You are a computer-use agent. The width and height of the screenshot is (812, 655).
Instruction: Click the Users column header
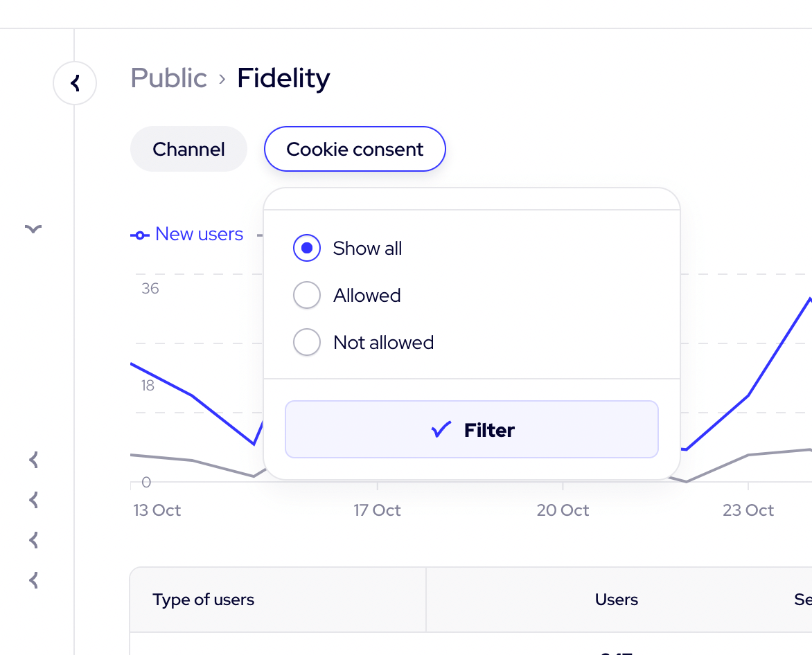click(616, 600)
